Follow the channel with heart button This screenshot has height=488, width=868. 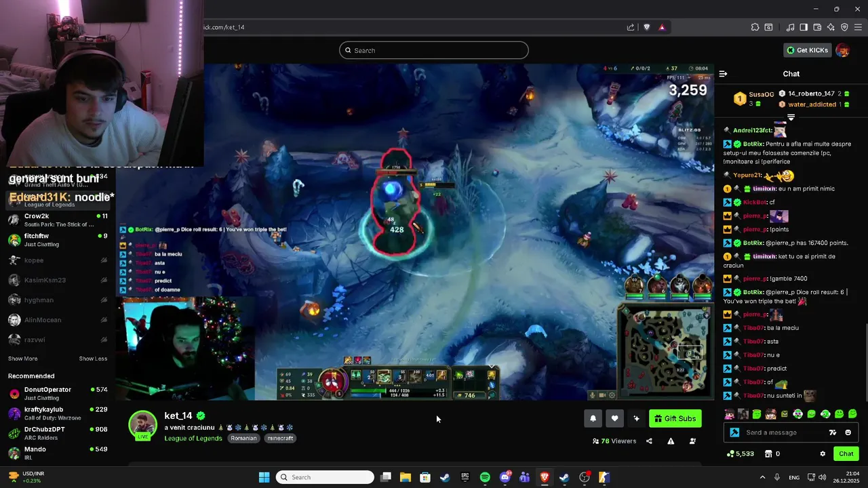click(x=614, y=418)
